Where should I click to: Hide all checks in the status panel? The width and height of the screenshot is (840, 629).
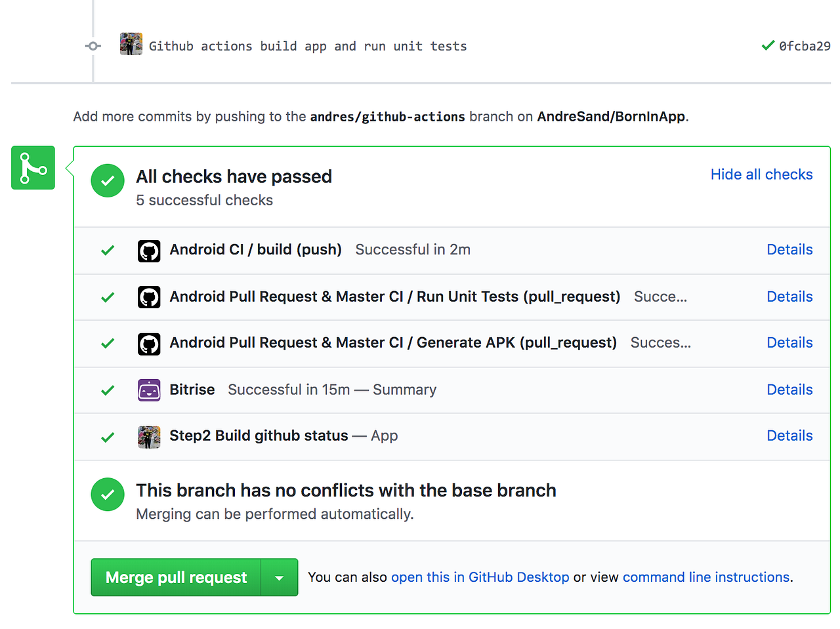(761, 174)
